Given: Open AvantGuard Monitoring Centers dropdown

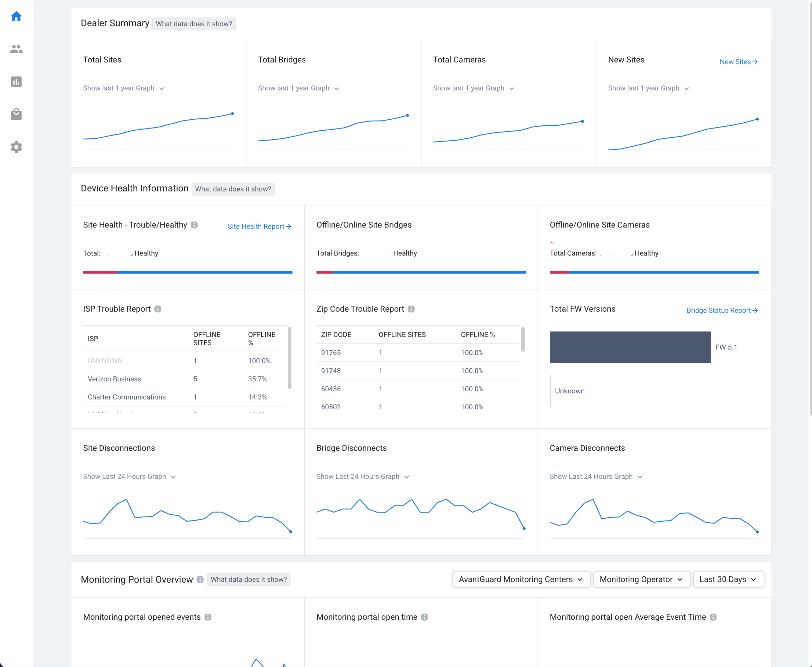Looking at the screenshot, I should [521, 579].
